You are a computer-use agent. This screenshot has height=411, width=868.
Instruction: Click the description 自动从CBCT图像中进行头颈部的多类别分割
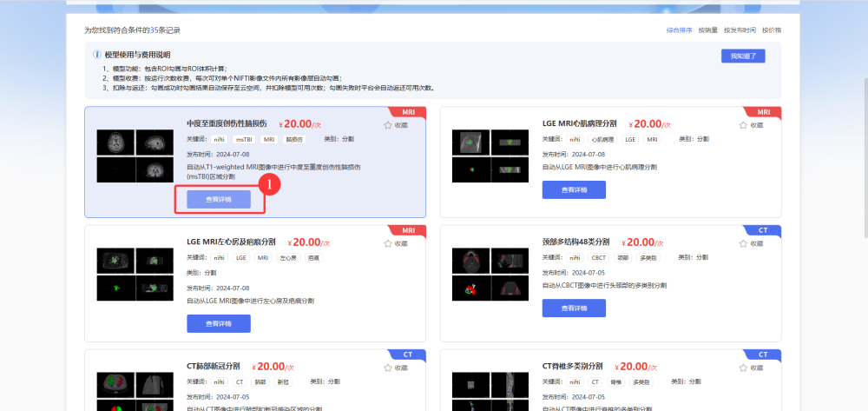[604, 286]
